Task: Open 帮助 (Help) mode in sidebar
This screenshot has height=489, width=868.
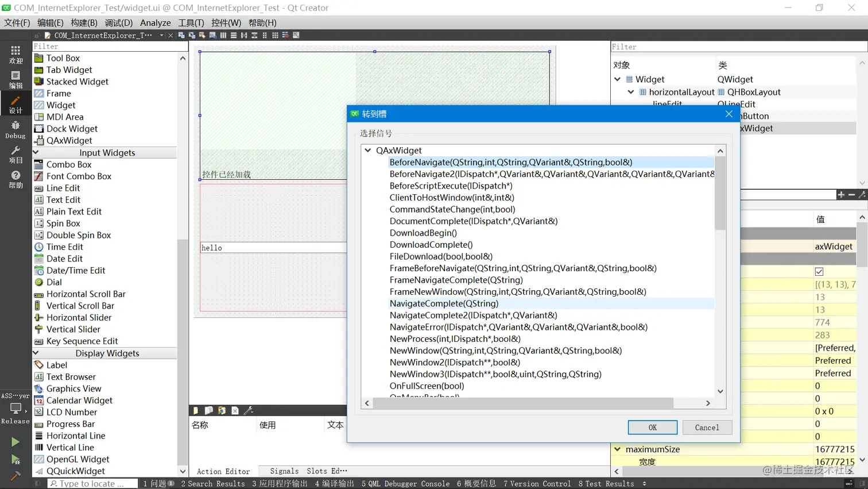Action: [15, 179]
